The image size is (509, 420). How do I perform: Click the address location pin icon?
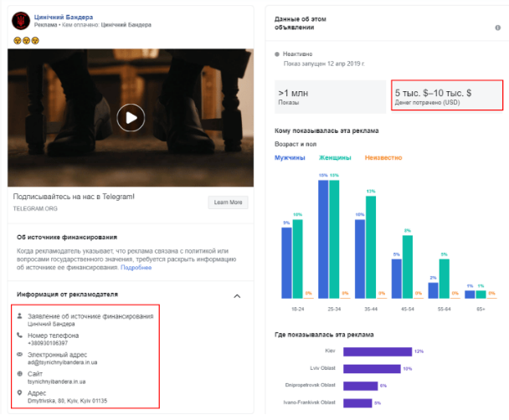click(19, 393)
